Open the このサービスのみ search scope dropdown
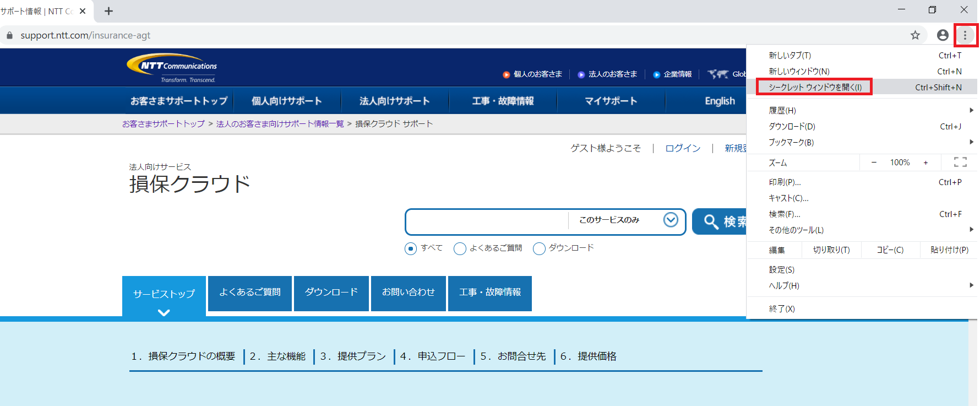This screenshot has height=406, width=980. click(x=670, y=220)
